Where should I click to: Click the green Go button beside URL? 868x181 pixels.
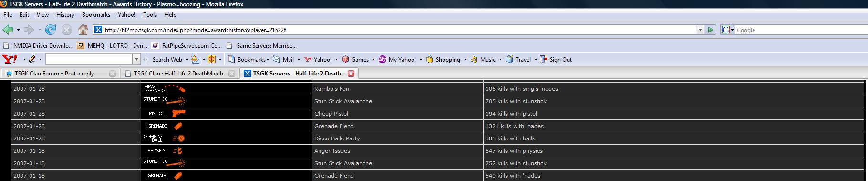point(711,30)
